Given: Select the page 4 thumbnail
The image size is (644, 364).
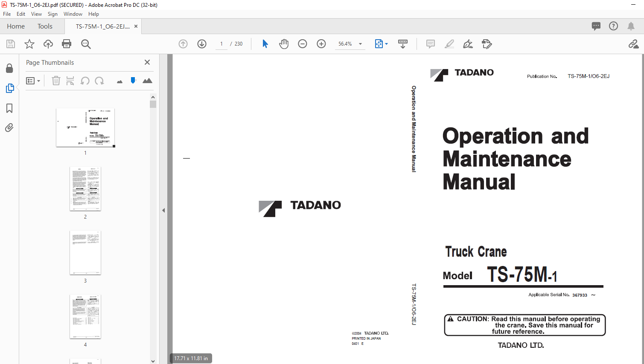Looking at the screenshot, I should tap(85, 317).
